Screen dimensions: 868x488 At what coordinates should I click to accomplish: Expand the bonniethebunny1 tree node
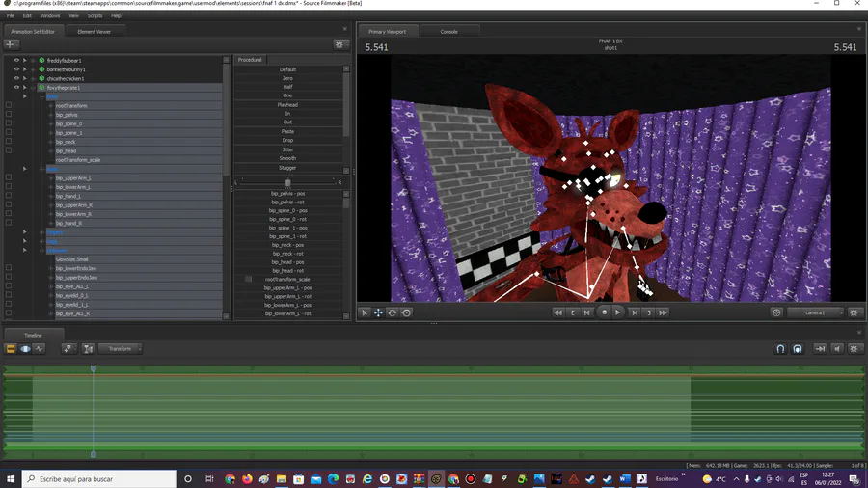click(33, 69)
